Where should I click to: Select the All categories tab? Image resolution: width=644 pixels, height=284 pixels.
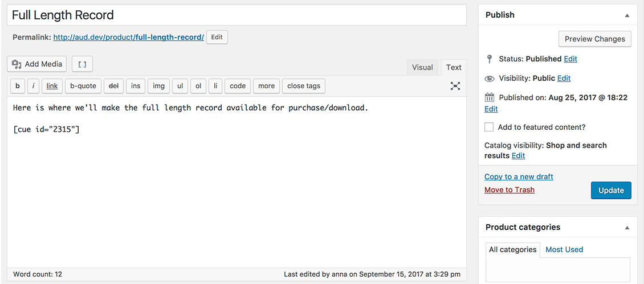click(512, 249)
